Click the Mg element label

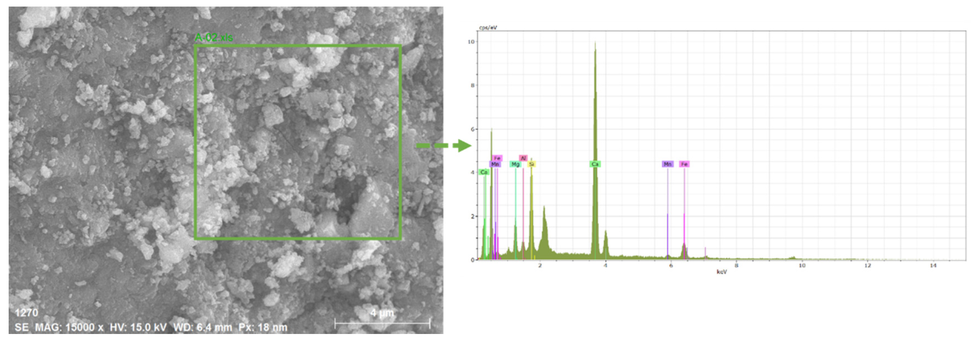point(515,164)
